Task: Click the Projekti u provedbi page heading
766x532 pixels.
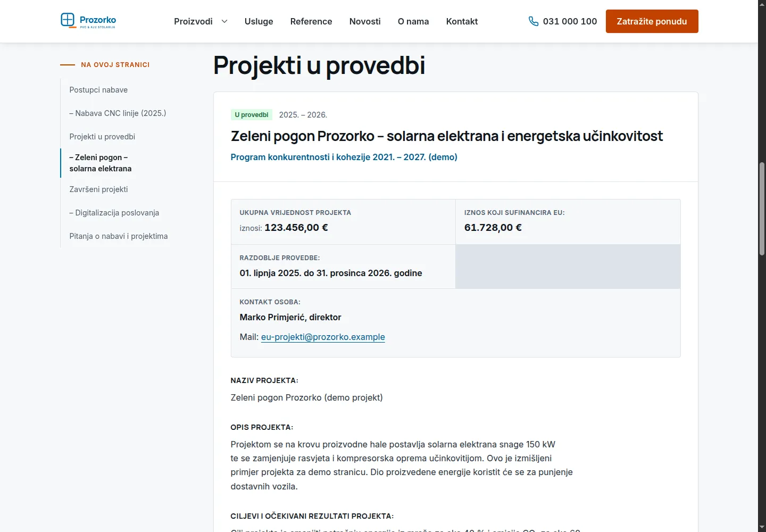Action: (x=319, y=65)
